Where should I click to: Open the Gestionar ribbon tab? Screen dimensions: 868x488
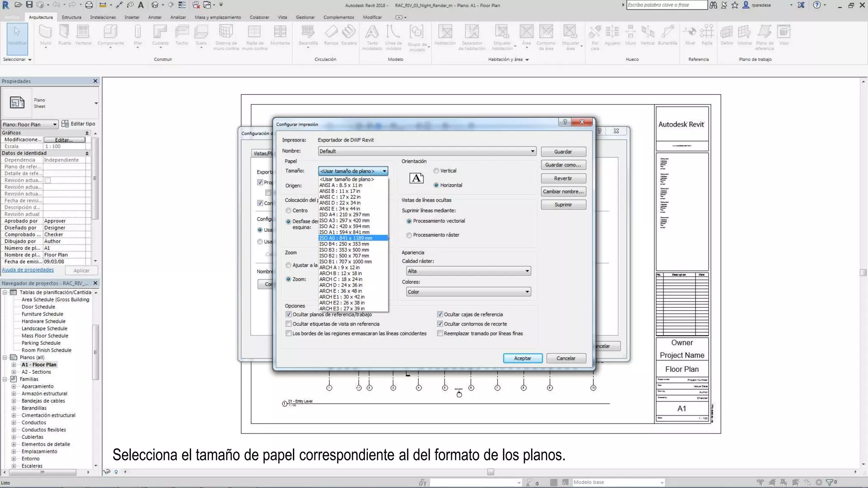coord(305,17)
